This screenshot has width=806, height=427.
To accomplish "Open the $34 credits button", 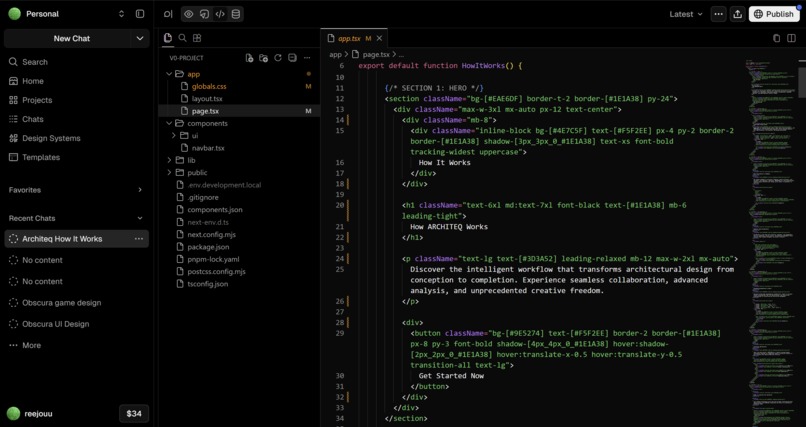I will click(x=134, y=414).
